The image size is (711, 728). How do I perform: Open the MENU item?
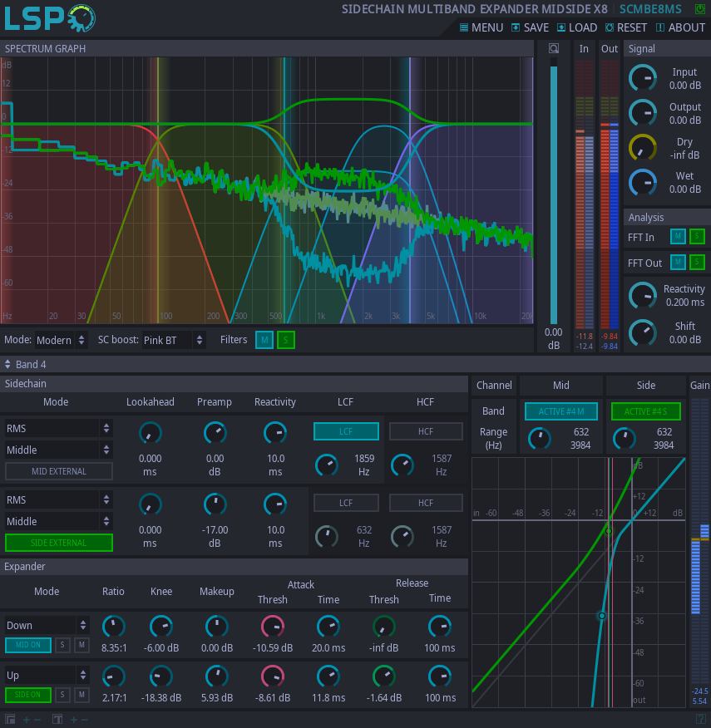[481, 27]
